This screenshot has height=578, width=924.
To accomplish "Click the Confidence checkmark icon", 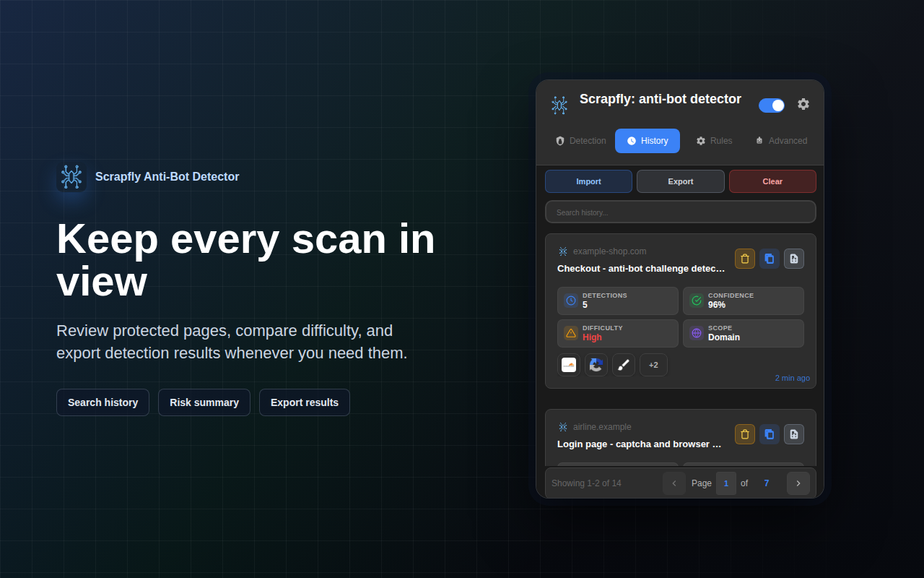I will [697, 301].
